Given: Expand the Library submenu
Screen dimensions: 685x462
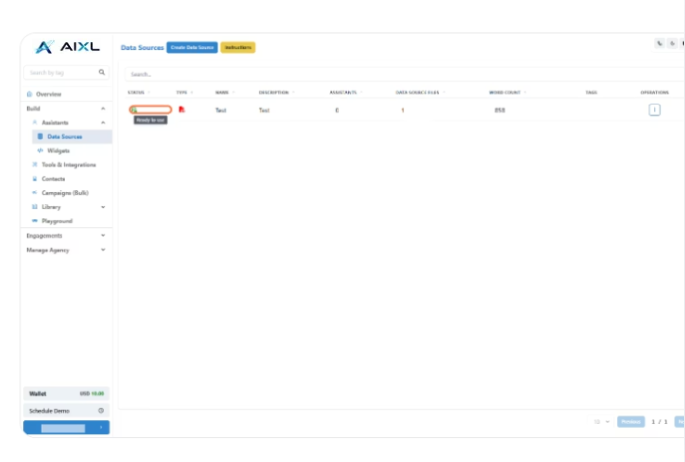Looking at the screenshot, I should [x=103, y=207].
